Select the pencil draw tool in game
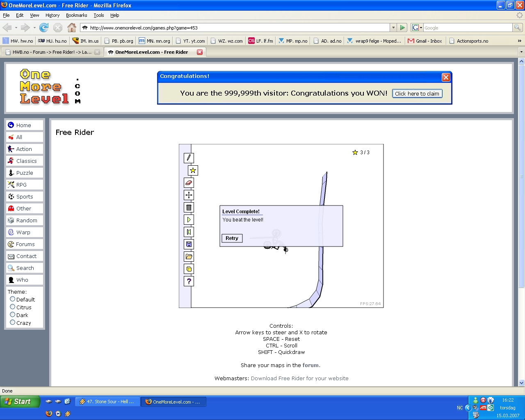This screenshot has width=525, height=420. point(189,158)
